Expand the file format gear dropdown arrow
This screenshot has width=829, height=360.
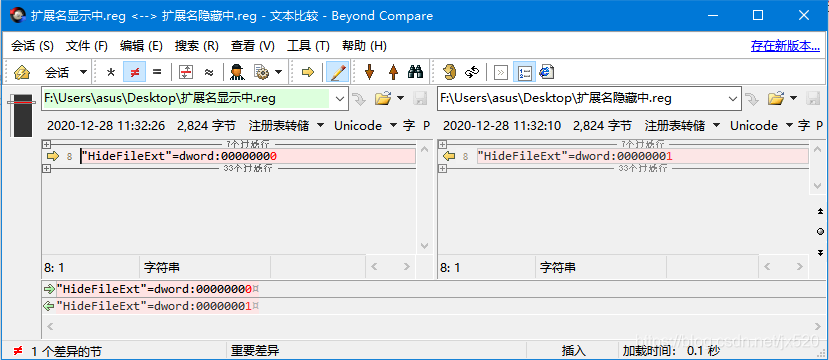tap(278, 72)
